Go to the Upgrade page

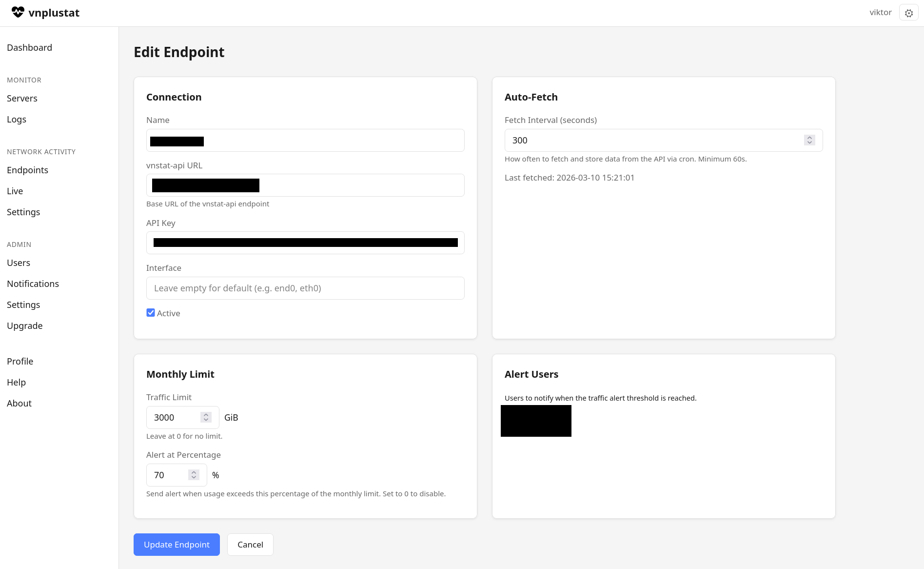tap(24, 325)
